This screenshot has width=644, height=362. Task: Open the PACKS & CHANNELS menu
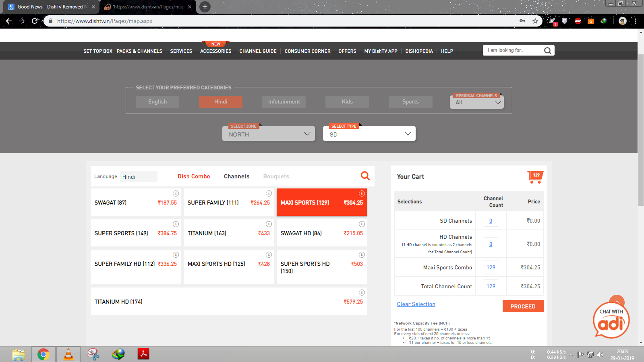(139, 51)
